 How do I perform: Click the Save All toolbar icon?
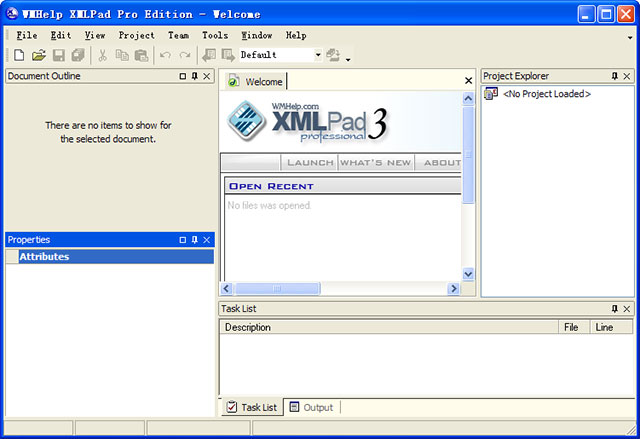(78, 55)
